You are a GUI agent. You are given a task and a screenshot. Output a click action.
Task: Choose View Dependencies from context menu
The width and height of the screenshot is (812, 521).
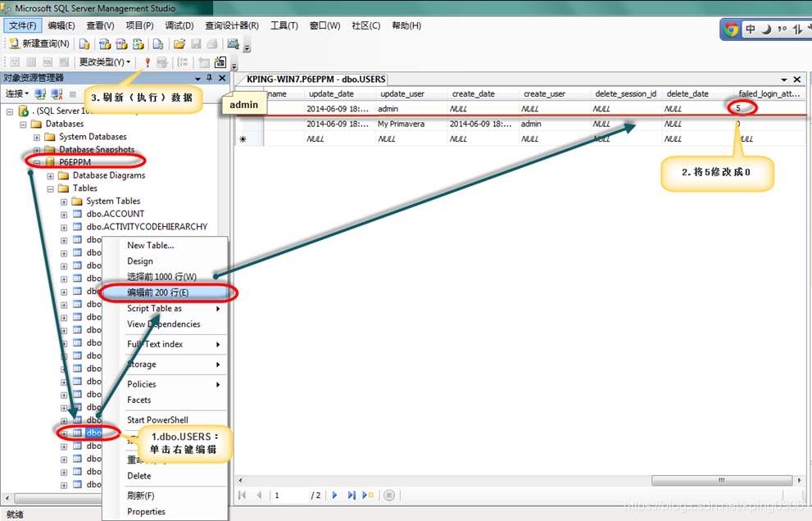click(165, 324)
